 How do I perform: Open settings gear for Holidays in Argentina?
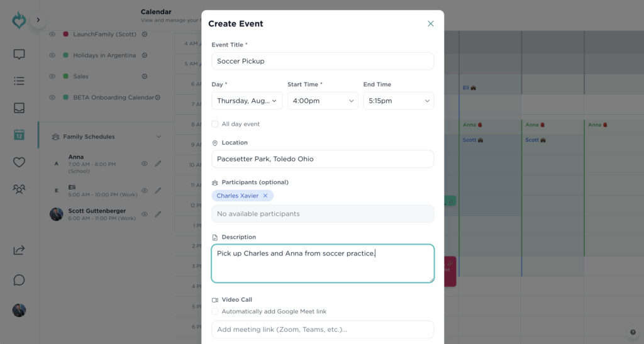(144, 55)
